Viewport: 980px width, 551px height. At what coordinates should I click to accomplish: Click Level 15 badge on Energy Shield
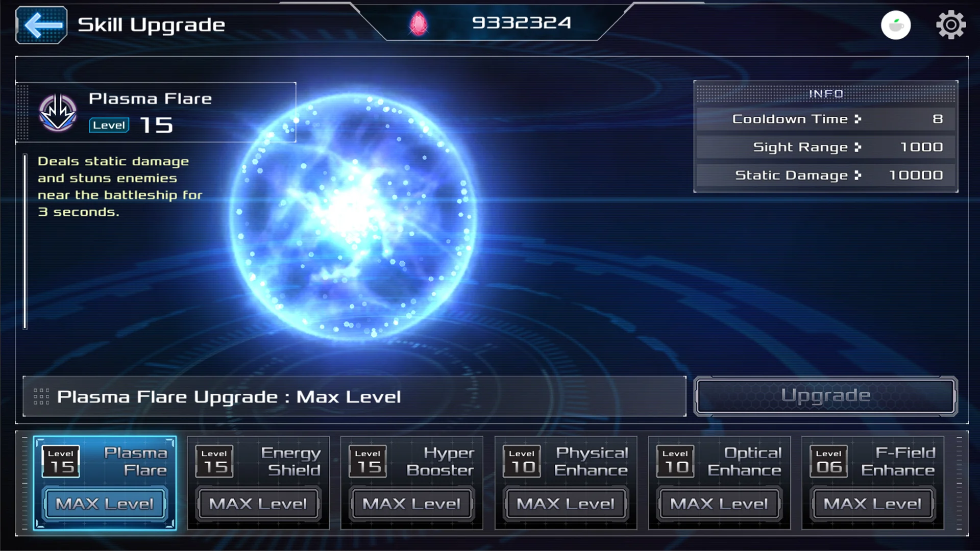(x=214, y=461)
